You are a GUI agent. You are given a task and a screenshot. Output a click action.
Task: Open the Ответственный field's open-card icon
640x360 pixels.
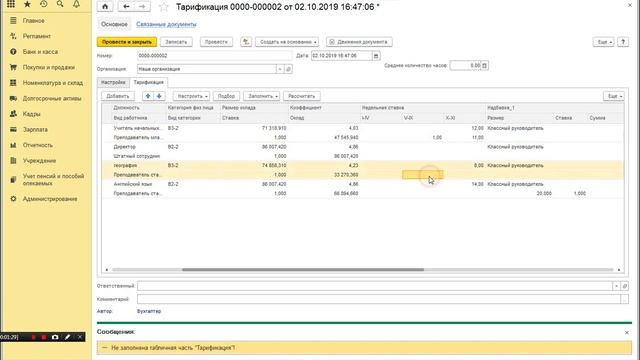coord(624,286)
